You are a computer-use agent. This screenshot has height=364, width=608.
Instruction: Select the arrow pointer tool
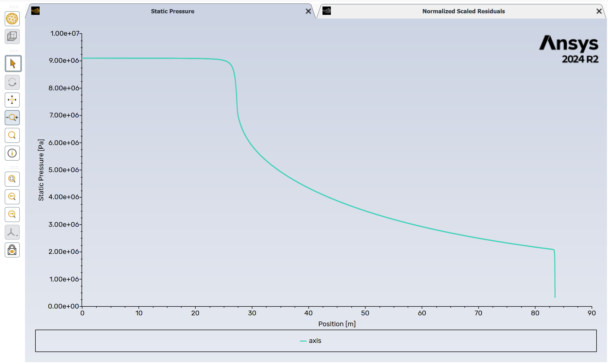click(13, 64)
